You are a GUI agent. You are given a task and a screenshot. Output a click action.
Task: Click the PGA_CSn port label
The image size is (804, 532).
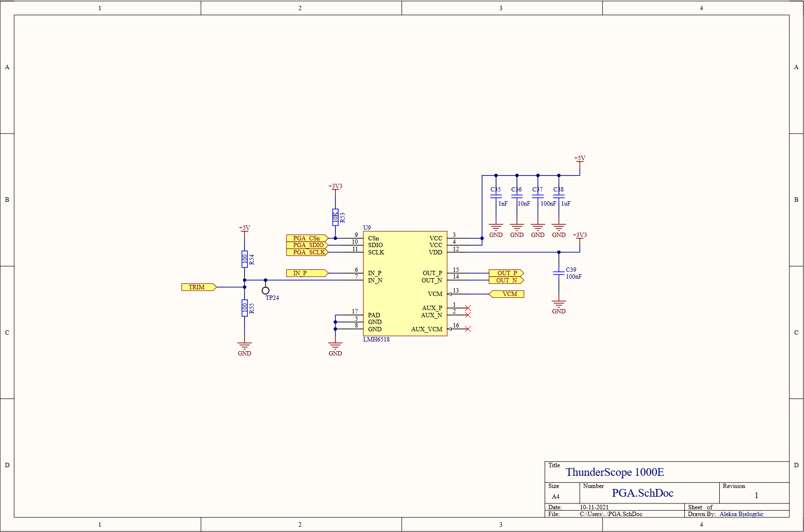coord(307,238)
